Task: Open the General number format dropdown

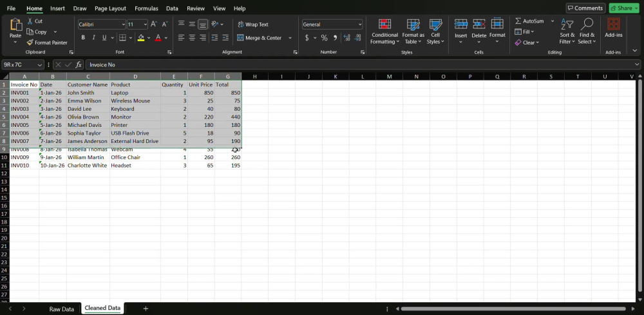Action: click(x=360, y=24)
